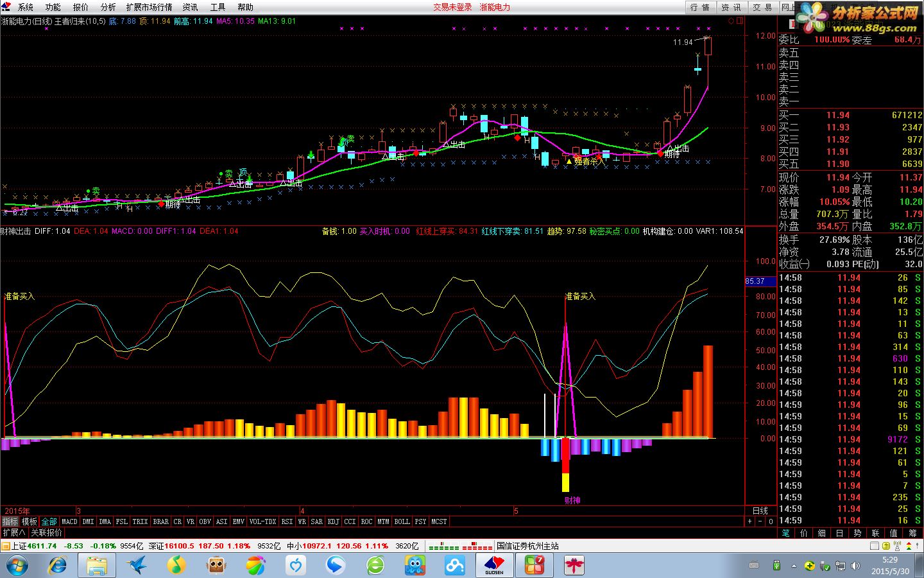924x578 pixels.
Task: Switch indicator to DMI
Action: click(88, 521)
